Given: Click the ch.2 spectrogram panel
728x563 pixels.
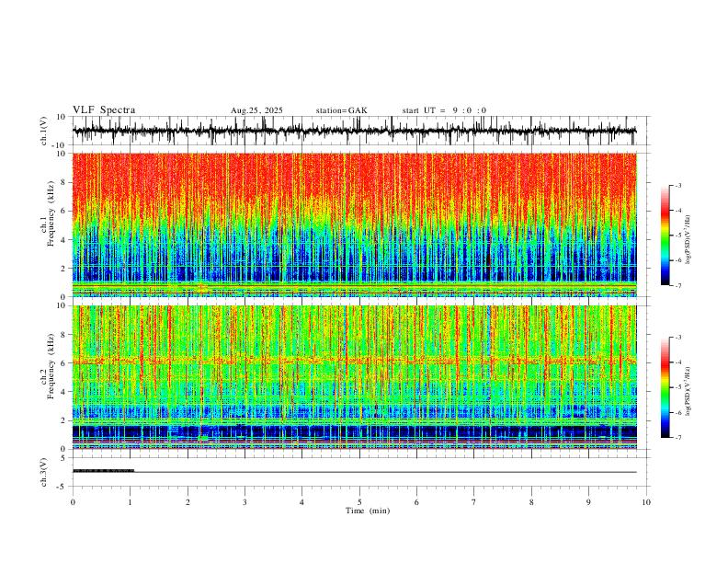Looking at the screenshot, I should 355,377.
